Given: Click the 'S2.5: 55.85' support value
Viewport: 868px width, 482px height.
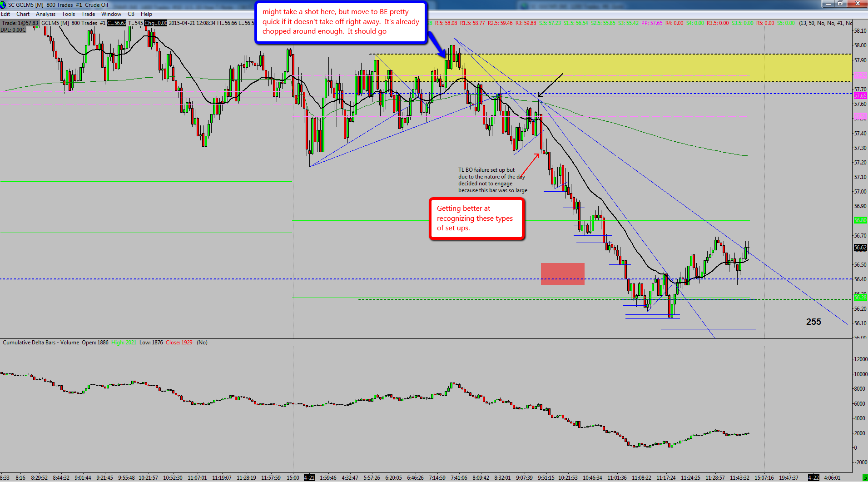Looking at the screenshot, I should coord(603,23).
